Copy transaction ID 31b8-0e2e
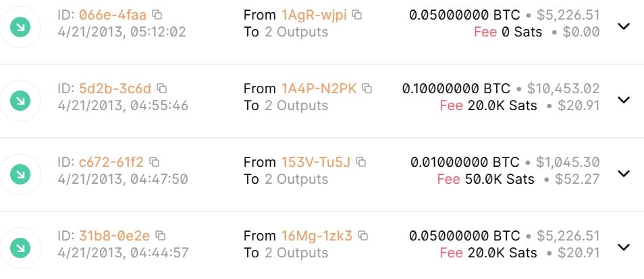Image resolution: width=644 pixels, height=279 pixels. pyautogui.click(x=161, y=236)
